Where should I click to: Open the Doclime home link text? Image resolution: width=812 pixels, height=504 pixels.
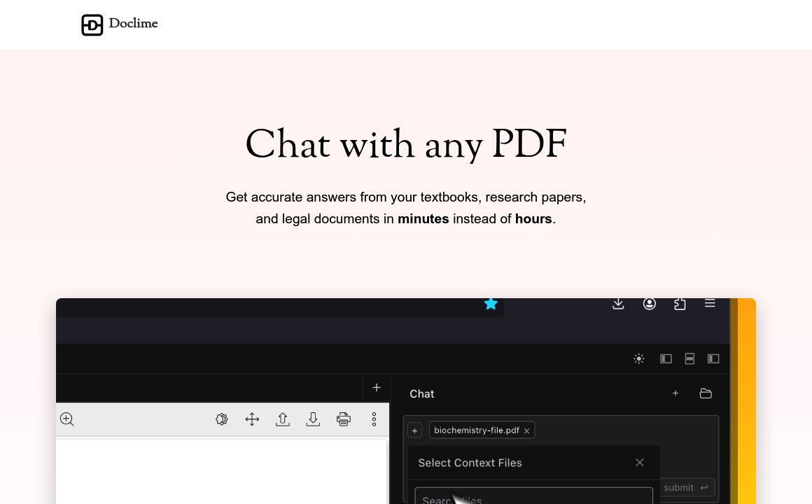pos(133,24)
